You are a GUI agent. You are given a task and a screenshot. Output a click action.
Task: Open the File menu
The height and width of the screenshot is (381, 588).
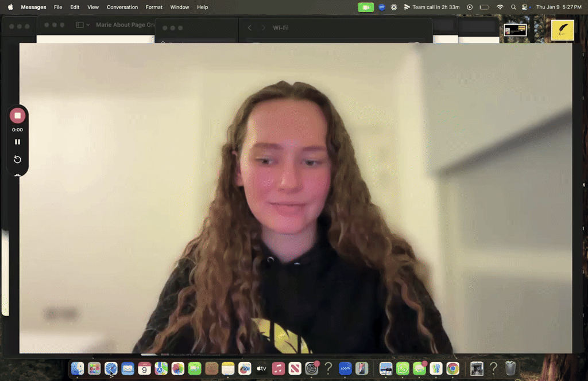58,7
